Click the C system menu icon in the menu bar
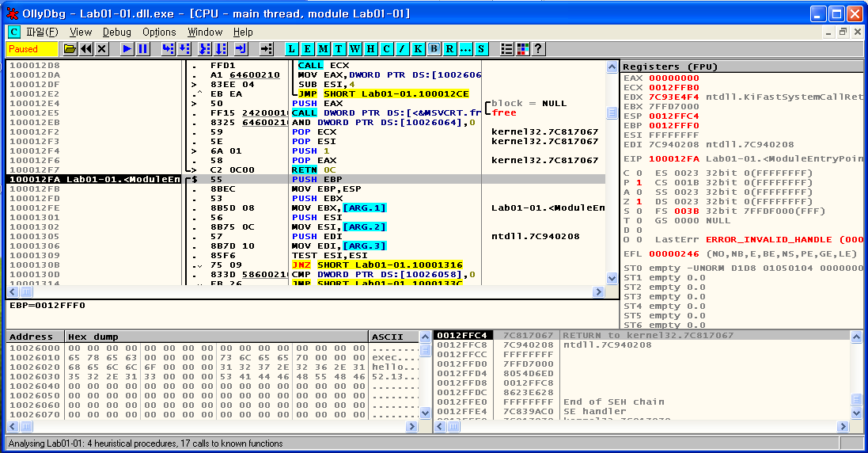This screenshot has width=868, height=453. tap(13, 32)
